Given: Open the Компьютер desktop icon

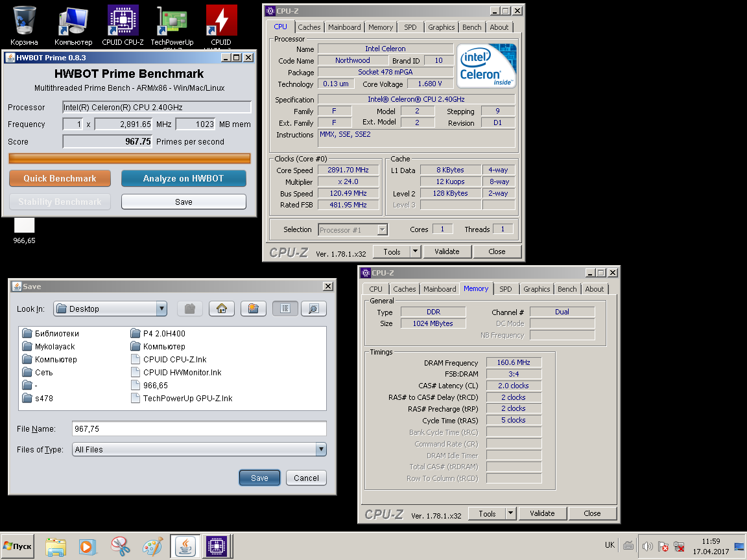Looking at the screenshot, I should coord(73,26).
